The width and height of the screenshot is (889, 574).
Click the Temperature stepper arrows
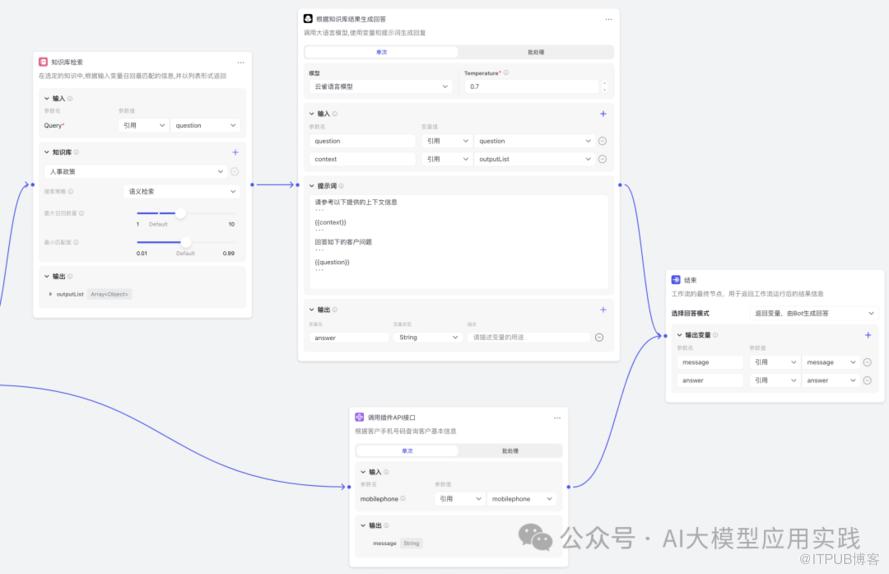click(604, 86)
